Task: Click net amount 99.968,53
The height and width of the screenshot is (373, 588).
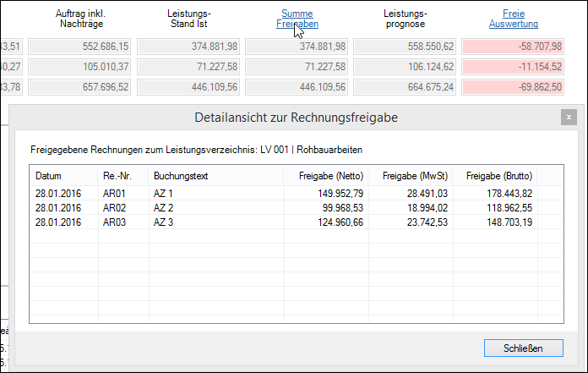Action: [343, 208]
